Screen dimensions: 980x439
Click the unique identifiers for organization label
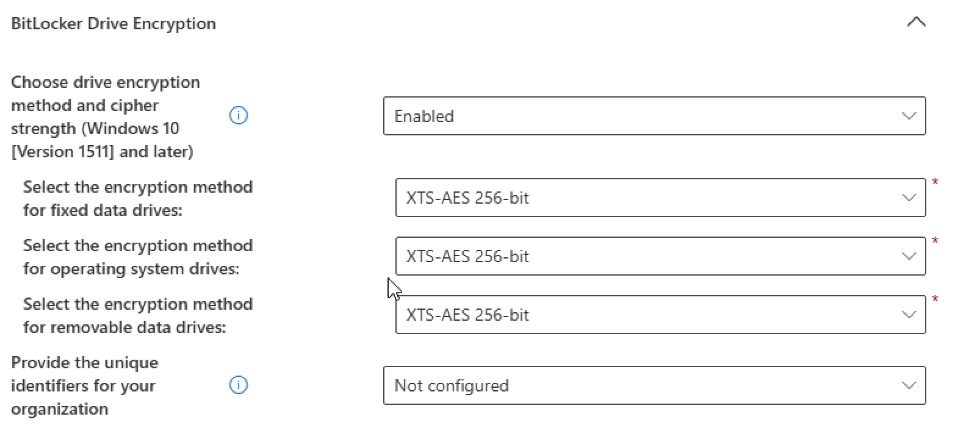(84, 385)
